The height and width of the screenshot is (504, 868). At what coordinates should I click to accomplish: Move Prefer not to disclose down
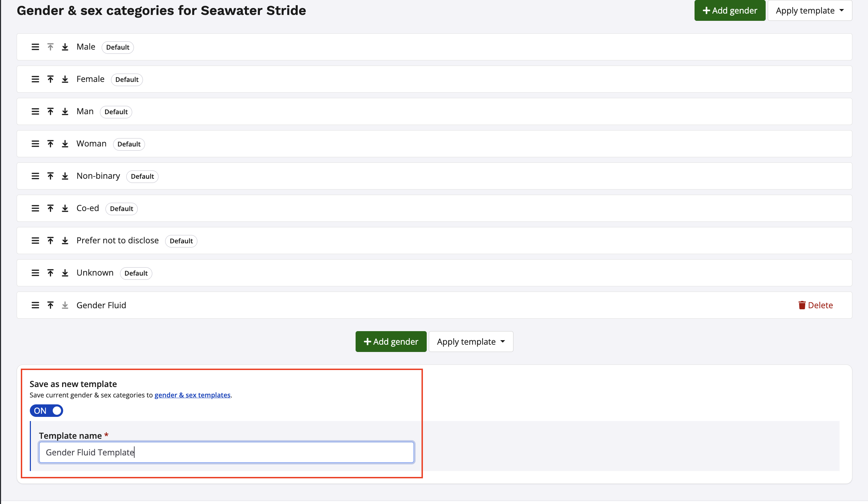[65, 241]
